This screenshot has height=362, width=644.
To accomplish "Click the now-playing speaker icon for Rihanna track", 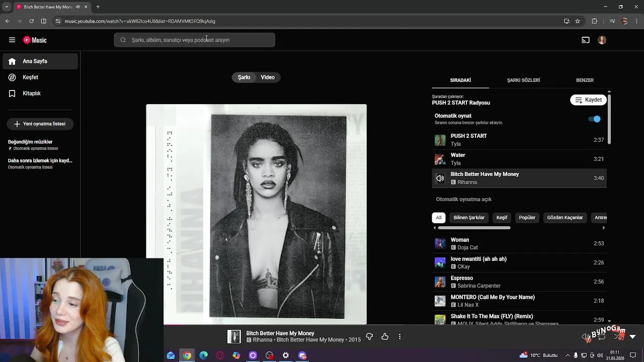I will 440,178.
